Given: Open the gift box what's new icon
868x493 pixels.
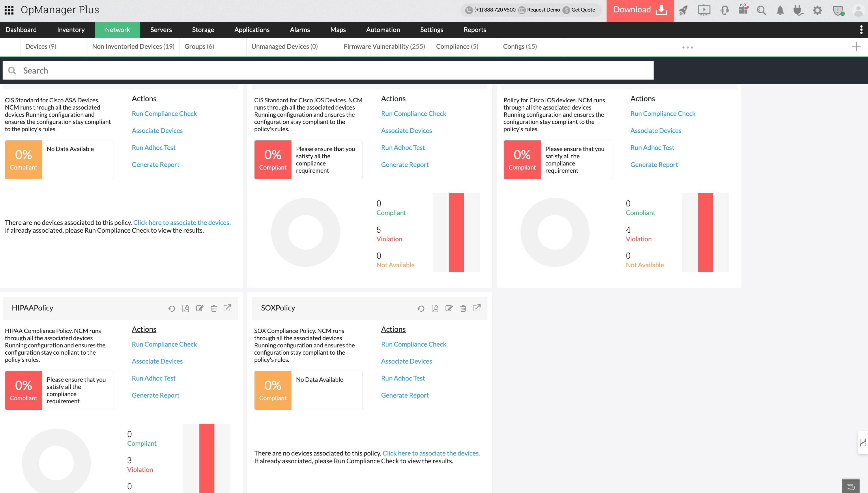Looking at the screenshot, I should (x=743, y=10).
